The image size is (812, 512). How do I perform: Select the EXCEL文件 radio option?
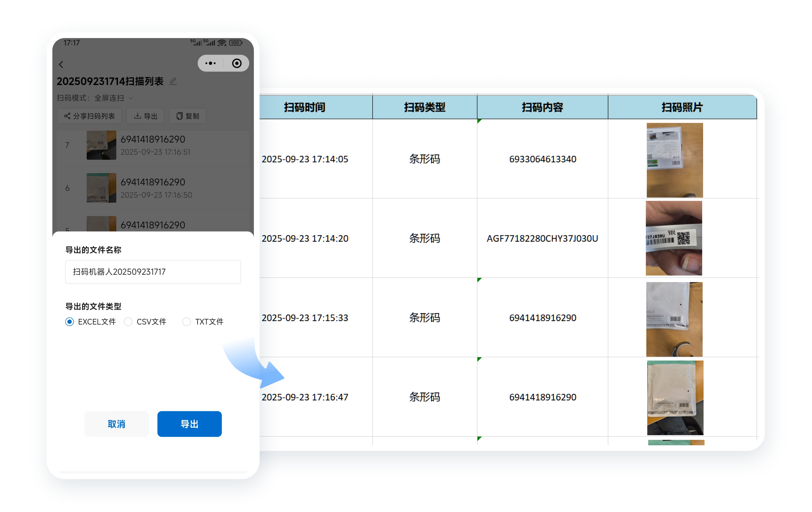click(x=69, y=321)
